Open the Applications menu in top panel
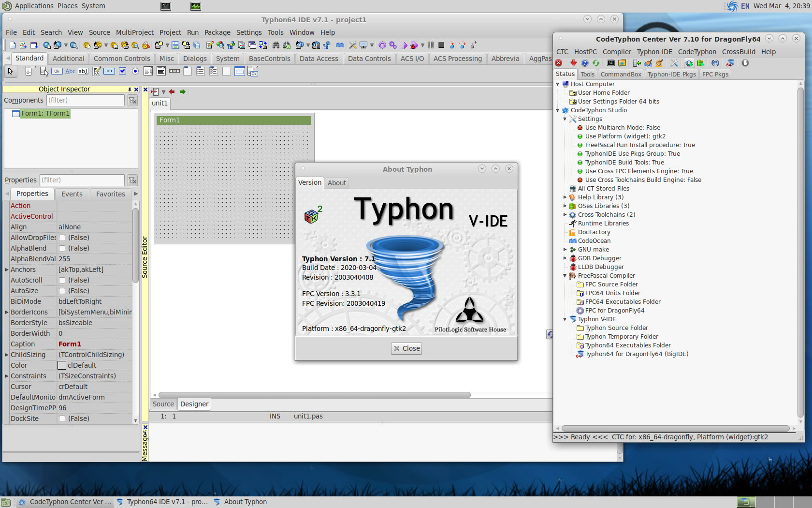The image size is (812, 508). coord(34,6)
